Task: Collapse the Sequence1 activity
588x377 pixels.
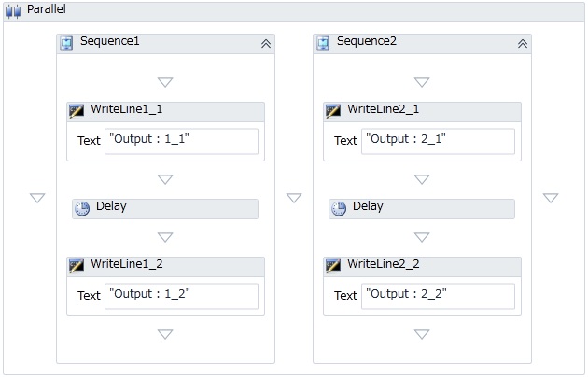Action: [266, 44]
